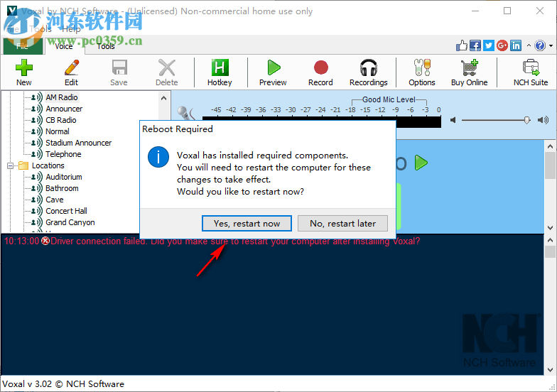Screen dimensions: 557x392
Task: Collapse the Locations folder tree node
Action: (10, 165)
